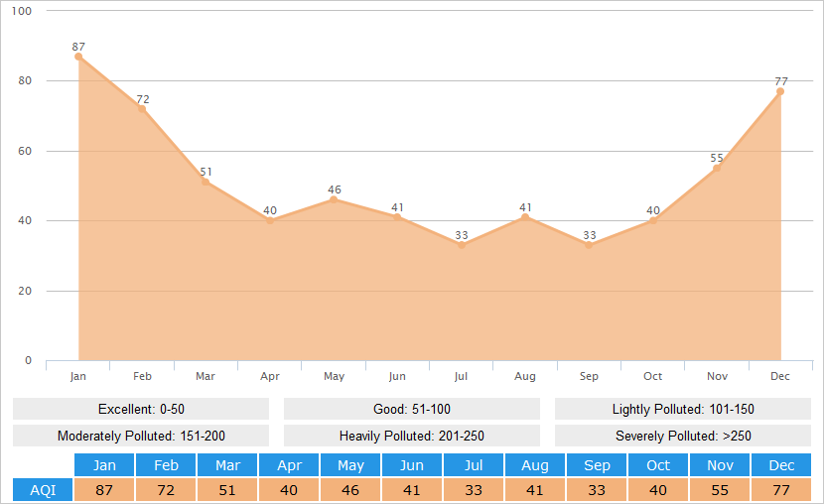Click table cell value 40 under Apr
This screenshot has height=504, width=824.
289,490
